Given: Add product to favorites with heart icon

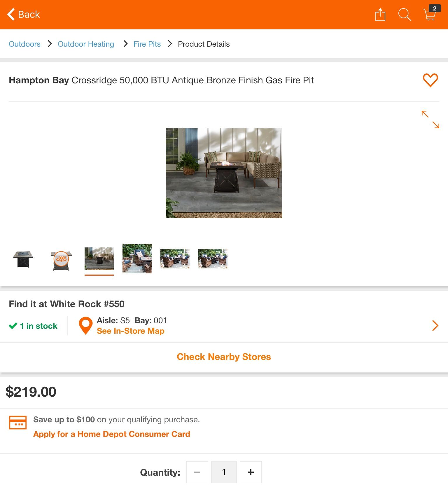Looking at the screenshot, I should click(430, 80).
